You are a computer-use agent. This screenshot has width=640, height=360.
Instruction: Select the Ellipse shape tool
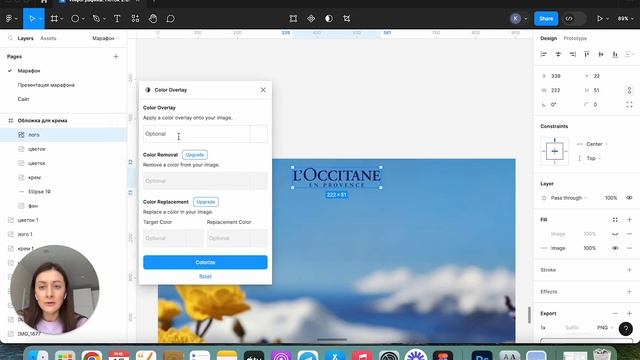[75, 18]
